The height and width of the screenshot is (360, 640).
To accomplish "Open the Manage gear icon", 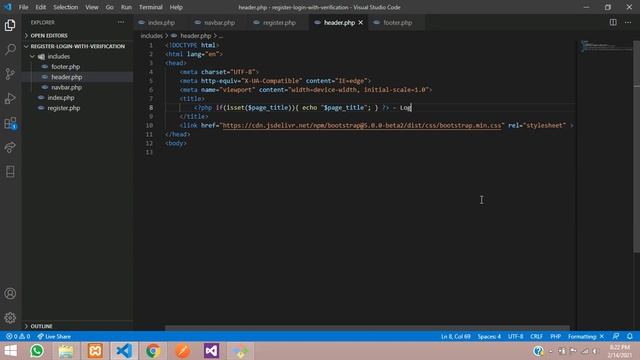I will click(x=10, y=318).
